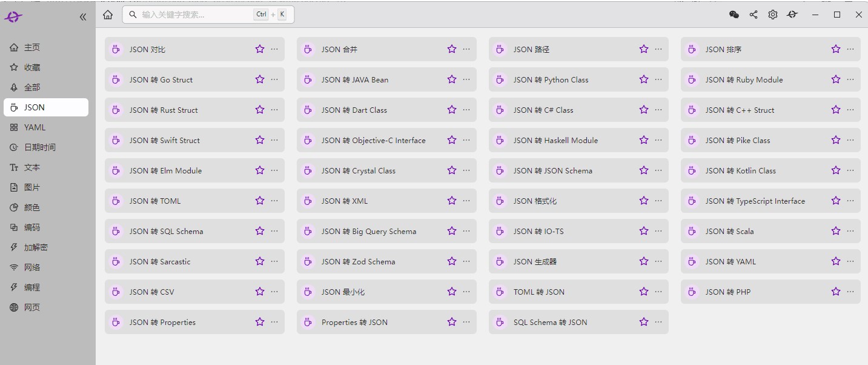The height and width of the screenshot is (365, 868).
Task: Open JSON 转 Pike Class tool
Action: pos(770,140)
